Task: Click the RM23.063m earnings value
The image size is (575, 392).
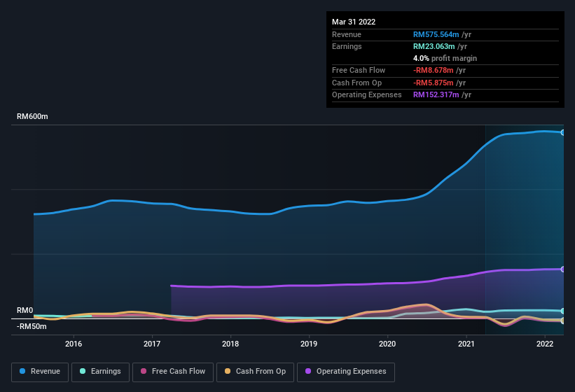Action: click(x=434, y=46)
